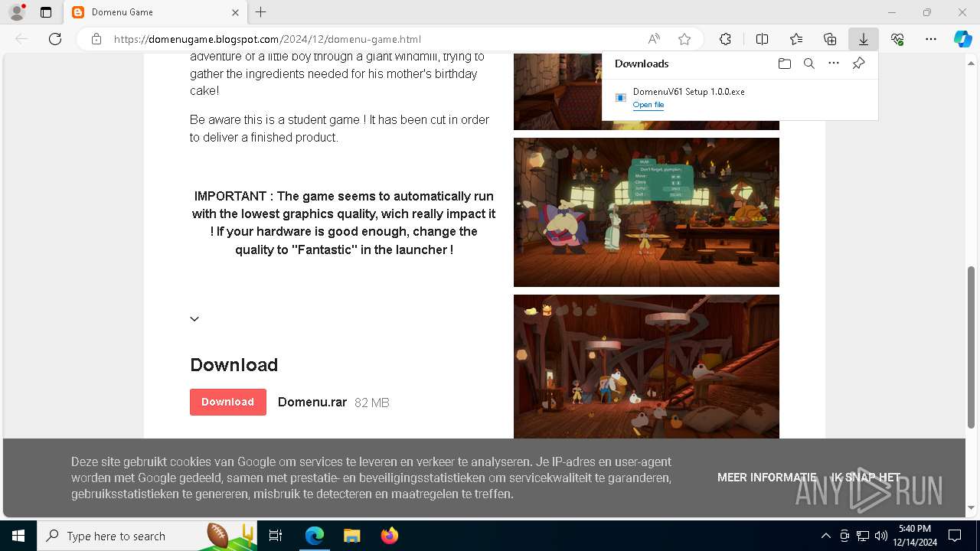980x551 pixels.
Task: Click the red Download button
Action: pyautogui.click(x=227, y=402)
